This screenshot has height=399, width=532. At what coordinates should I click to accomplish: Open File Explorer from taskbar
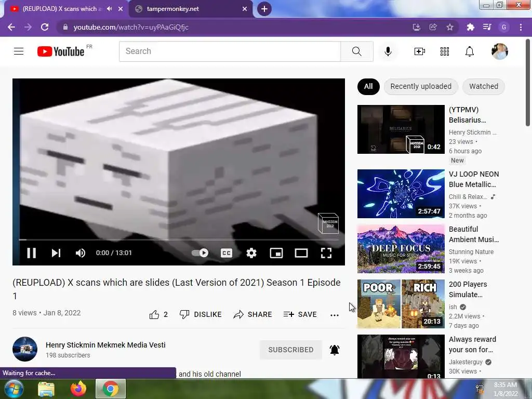(46, 389)
